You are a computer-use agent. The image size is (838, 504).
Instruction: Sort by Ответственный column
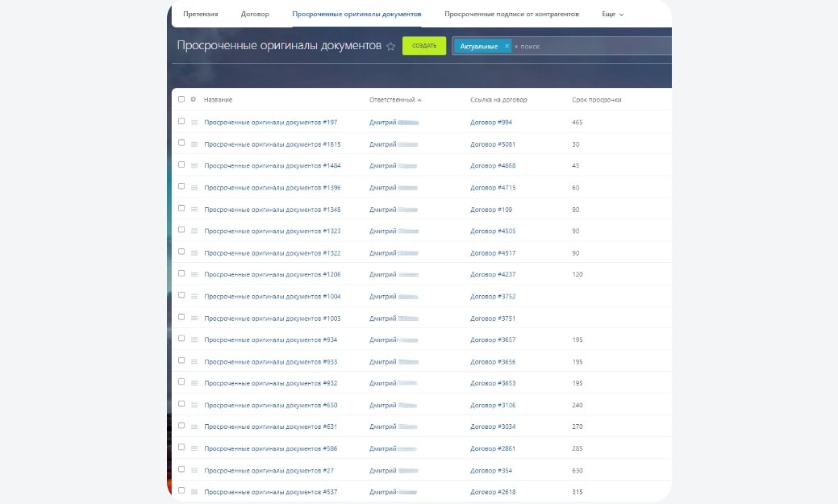[x=395, y=100]
